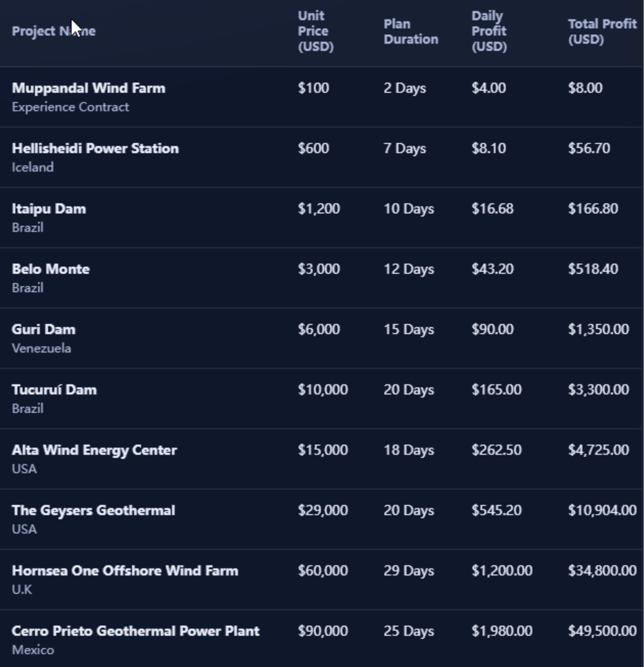
Task: Click the Project Name column header
Action: pyautogui.click(x=53, y=31)
